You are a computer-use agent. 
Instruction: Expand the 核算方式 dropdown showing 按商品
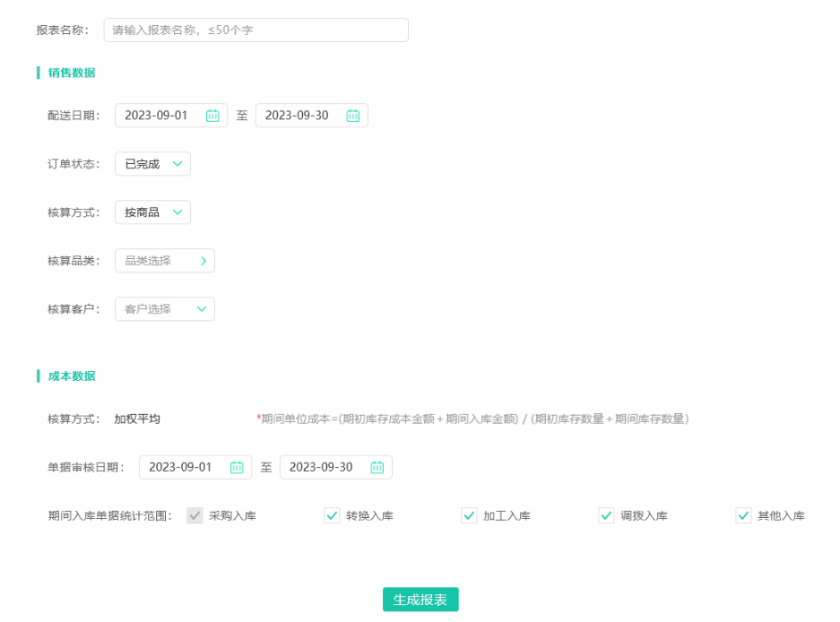(x=152, y=212)
